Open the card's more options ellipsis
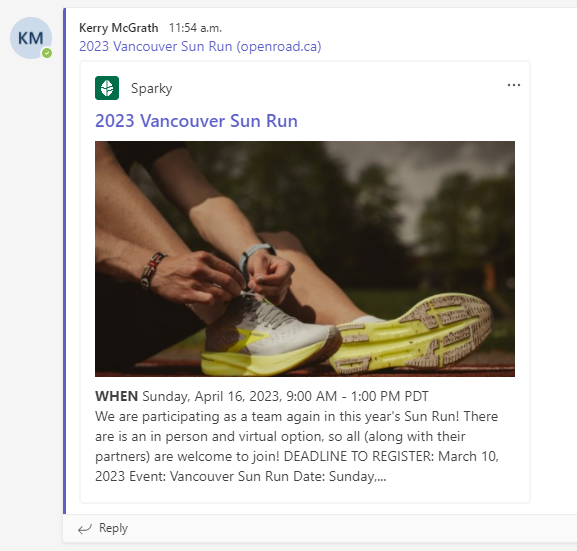This screenshot has height=551, width=577. click(x=514, y=85)
